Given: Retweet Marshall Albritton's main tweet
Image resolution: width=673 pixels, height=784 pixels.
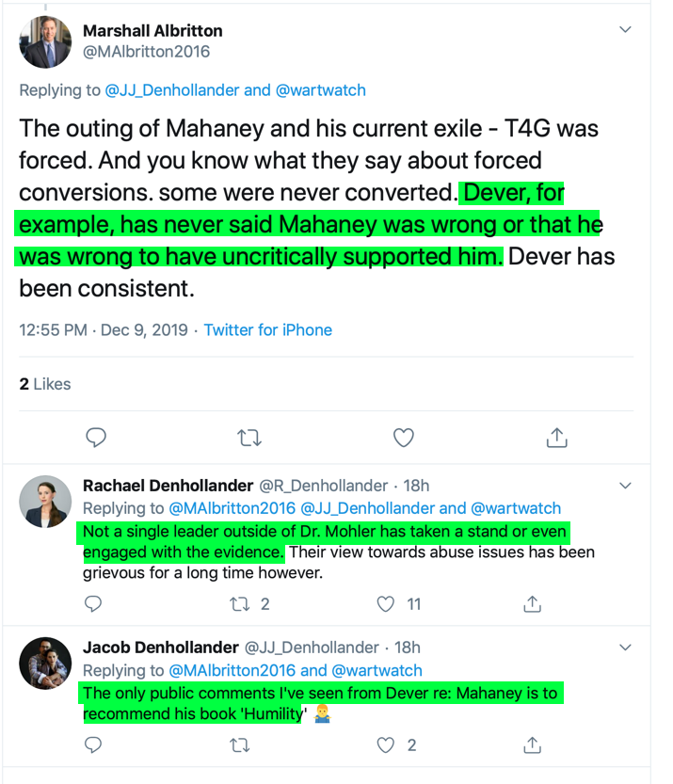Looking at the screenshot, I should point(249,438).
